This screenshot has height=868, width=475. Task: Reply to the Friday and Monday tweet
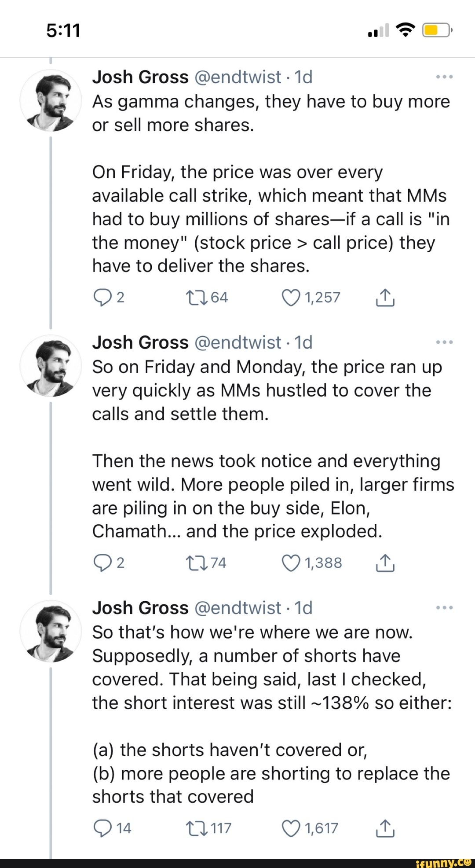coord(102,563)
